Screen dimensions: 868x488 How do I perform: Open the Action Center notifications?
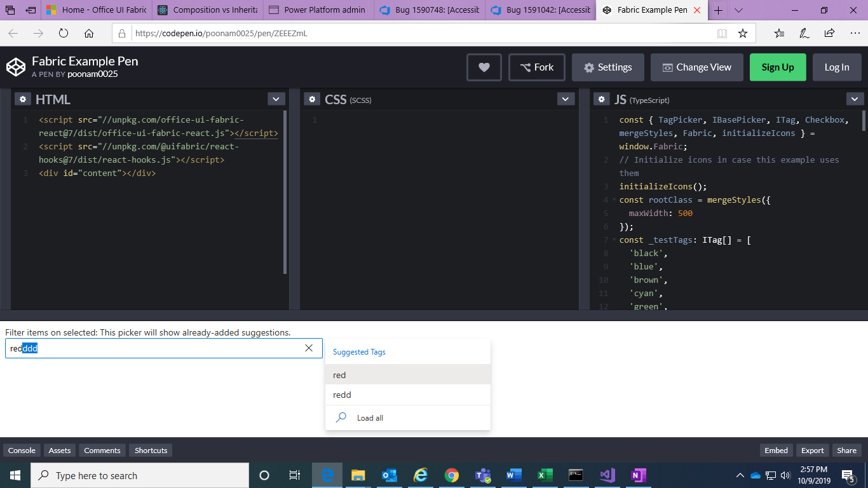click(848, 475)
